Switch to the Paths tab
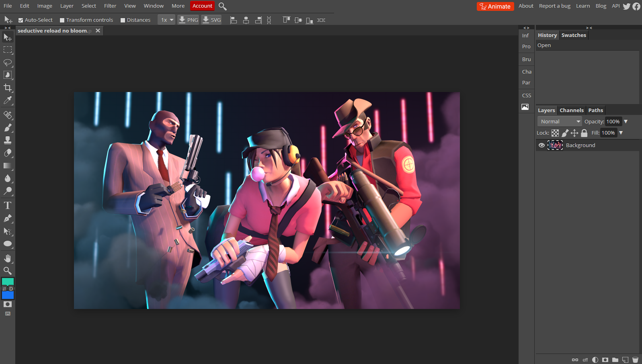 [x=595, y=110]
